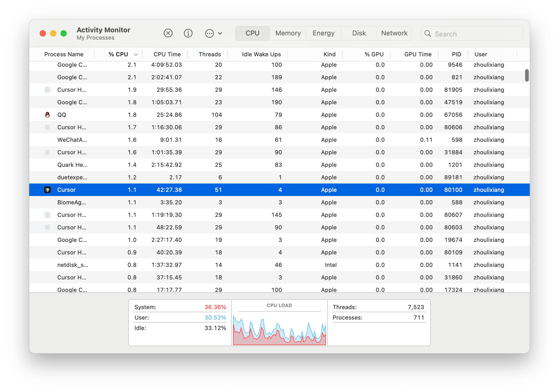This screenshot has height=392, width=559.
Task: Click the ellipsis more options icon
Action: [209, 33]
